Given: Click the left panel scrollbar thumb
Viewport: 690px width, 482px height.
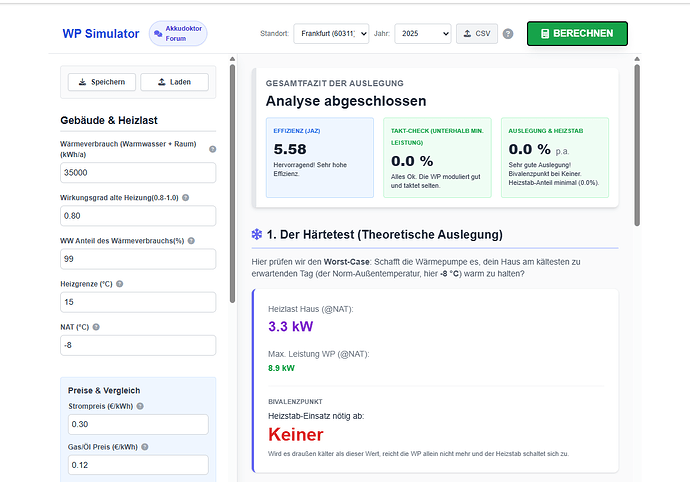Looking at the screenshot, I should coord(232,184).
